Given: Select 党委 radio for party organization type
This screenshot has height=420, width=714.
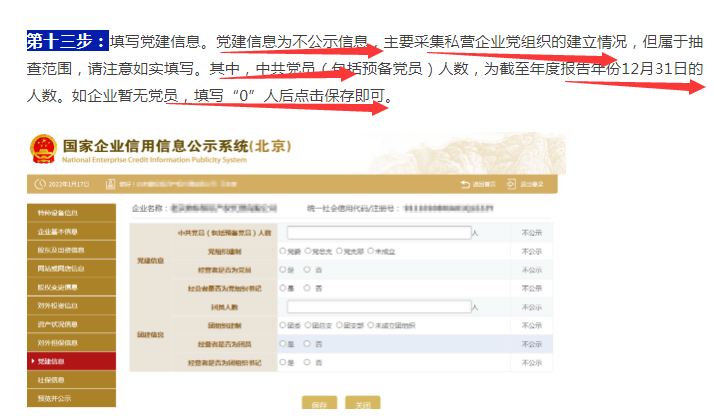Looking at the screenshot, I should pos(283,252).
